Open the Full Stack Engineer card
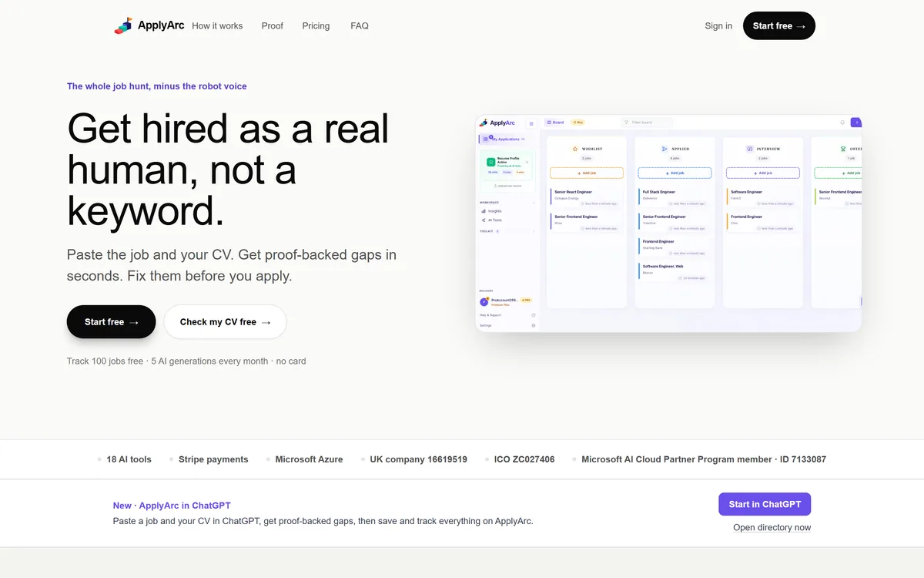 tap(675, 198)
